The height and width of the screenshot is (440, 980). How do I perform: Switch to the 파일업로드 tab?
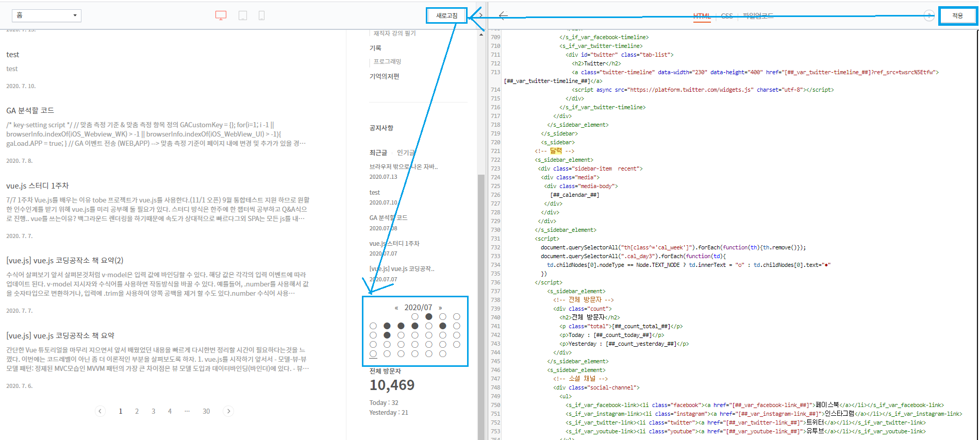coord(758,16)
